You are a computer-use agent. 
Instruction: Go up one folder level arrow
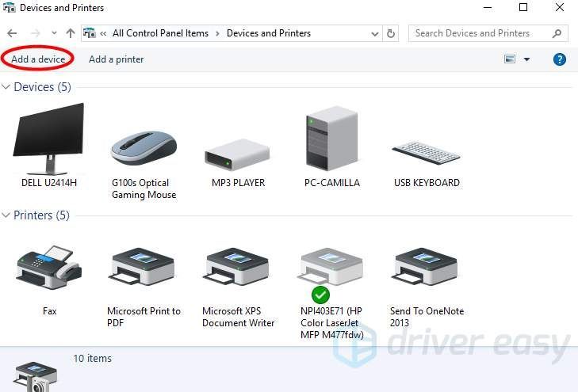(x=71, y=33)
